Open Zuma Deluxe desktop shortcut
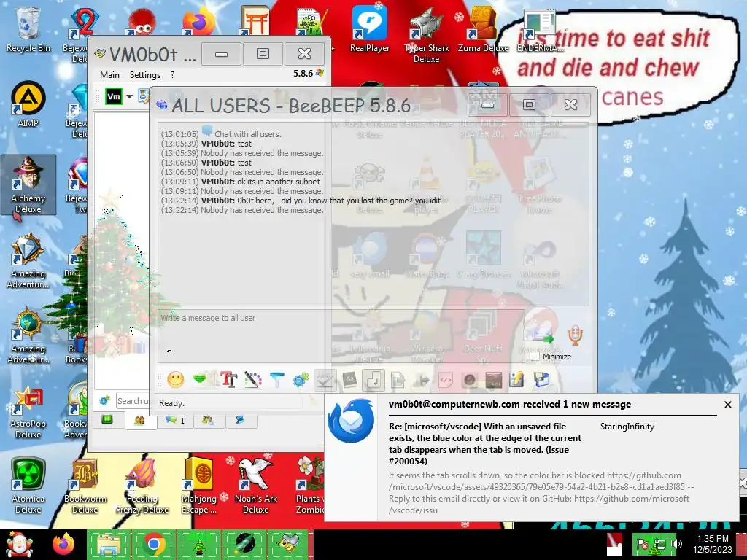 click(x=484, y=29)
